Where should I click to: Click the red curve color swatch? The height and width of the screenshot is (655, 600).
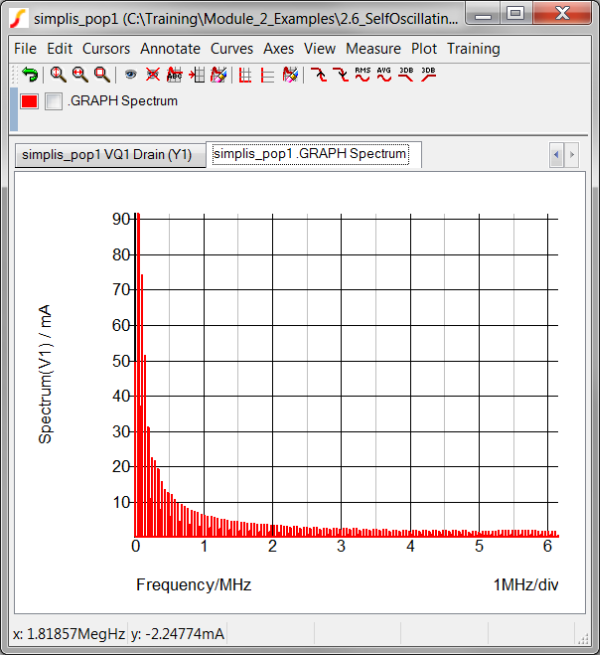[30, 101]
